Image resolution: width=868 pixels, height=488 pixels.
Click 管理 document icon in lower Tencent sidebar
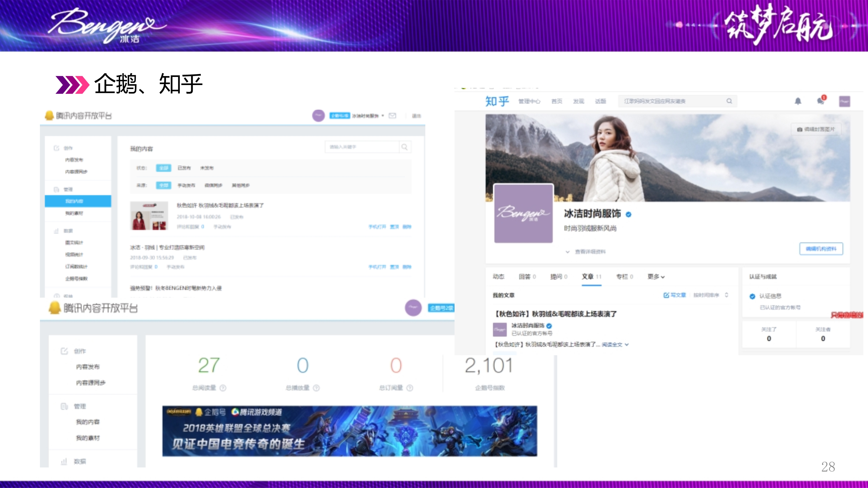64,406
